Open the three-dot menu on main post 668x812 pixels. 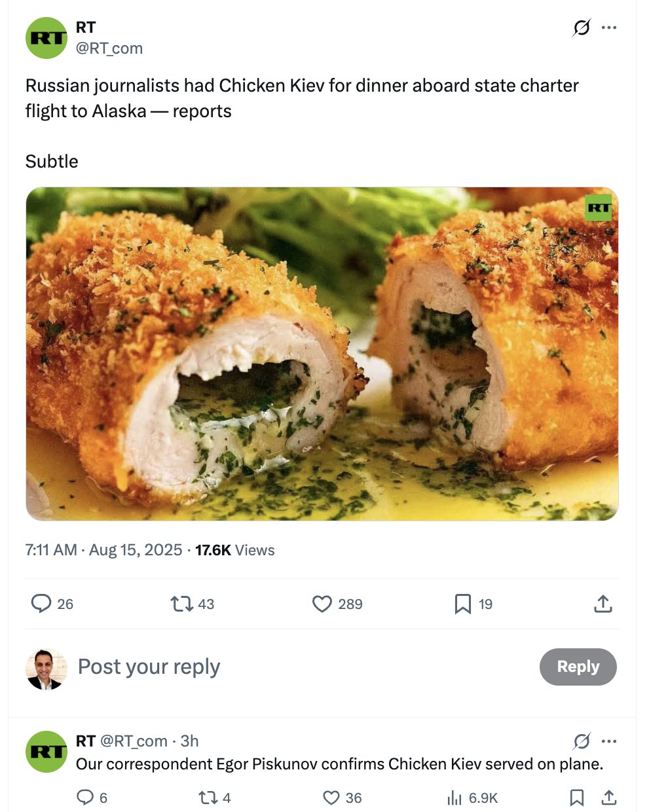(x=609, y=28)
